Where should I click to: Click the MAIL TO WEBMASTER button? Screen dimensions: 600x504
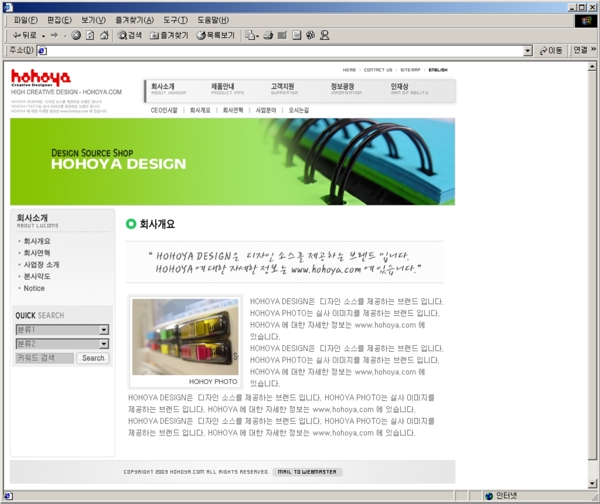[x=307, y=472]
